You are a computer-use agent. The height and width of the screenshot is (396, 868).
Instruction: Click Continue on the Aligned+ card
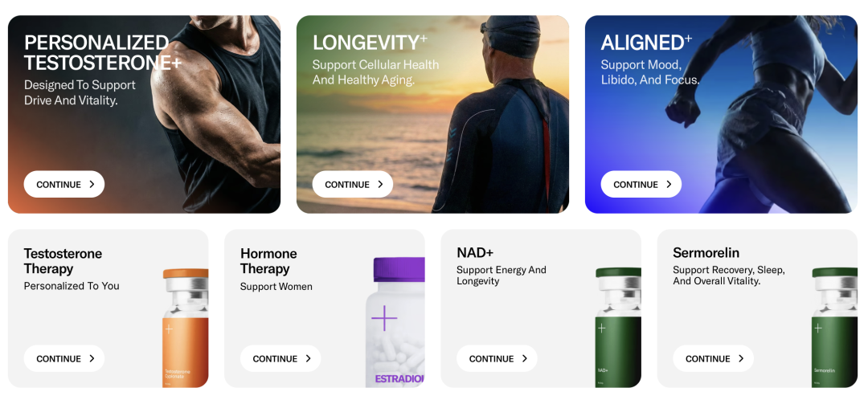click(641, 184)
